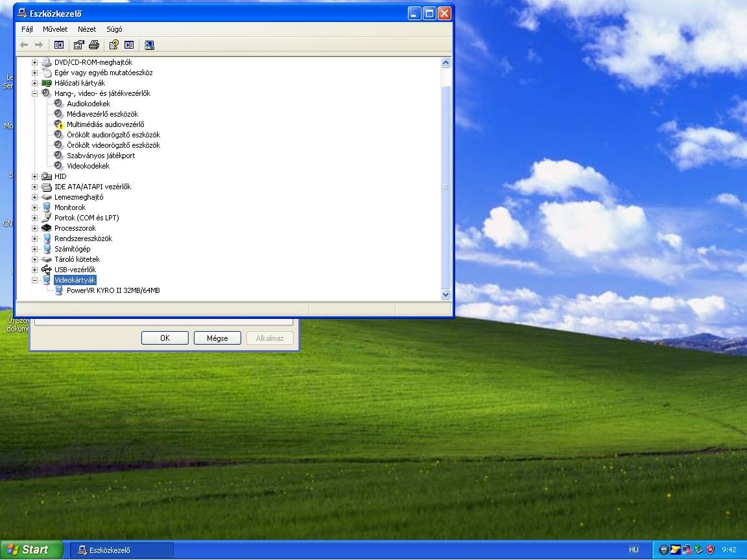Click the Help toolbar icon with question mark
This screenshot has width=747, height=560.
pos(114,45)
